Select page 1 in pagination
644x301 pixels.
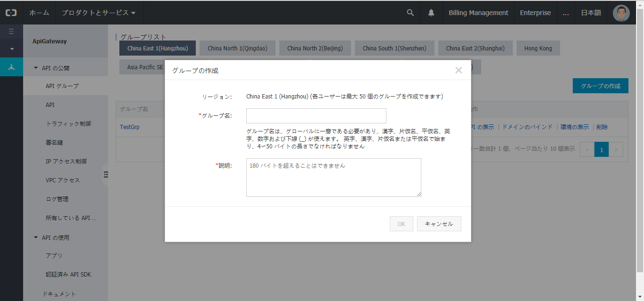tap(602, 150)
